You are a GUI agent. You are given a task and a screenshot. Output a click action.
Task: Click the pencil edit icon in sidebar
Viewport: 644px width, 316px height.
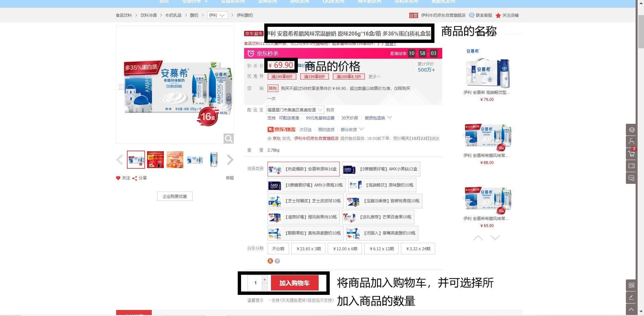click(632, 297)
